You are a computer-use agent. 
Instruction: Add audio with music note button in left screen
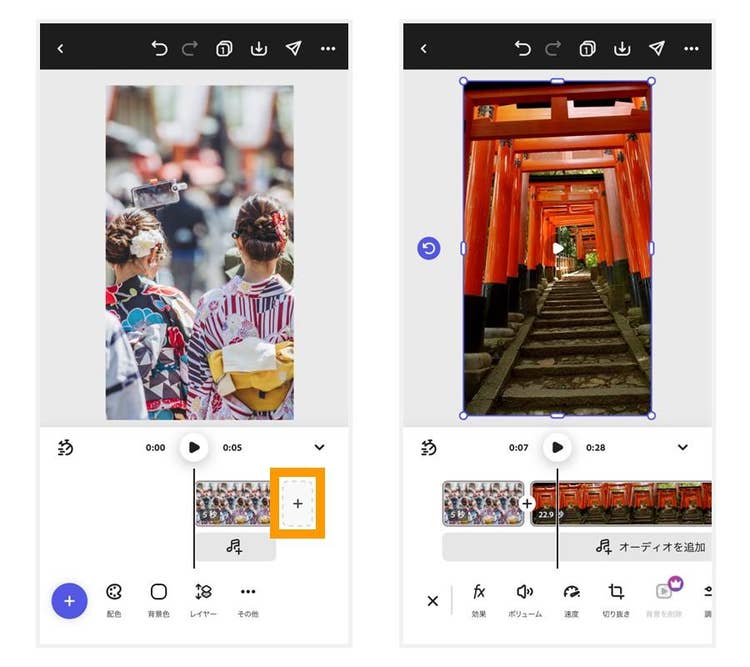[x=234, y=546]
